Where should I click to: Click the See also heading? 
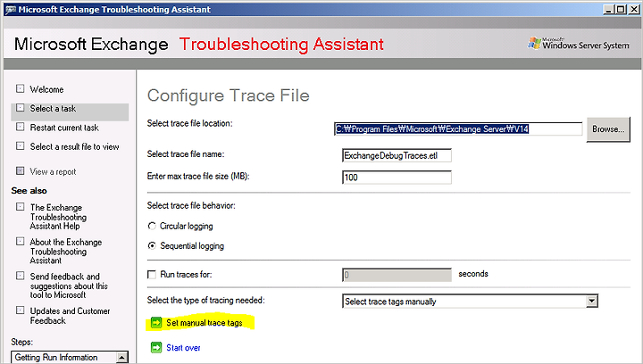(x=29, y=190)
